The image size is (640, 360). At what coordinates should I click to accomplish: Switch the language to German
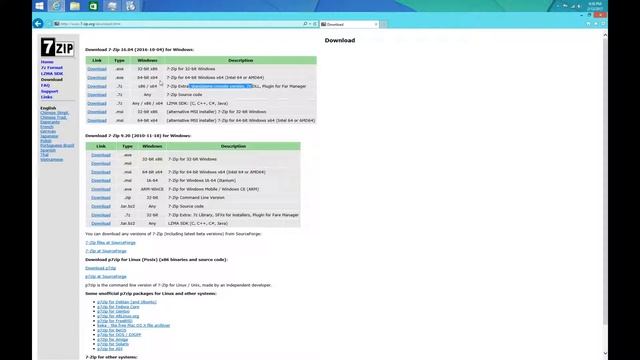[48, 131]
